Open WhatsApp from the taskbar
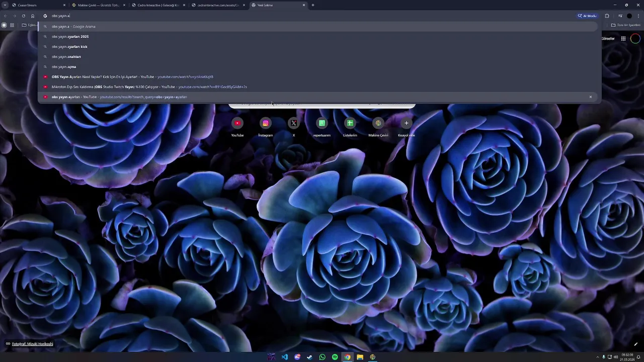Viewport: 644px width, 362px height. [322, 357]
